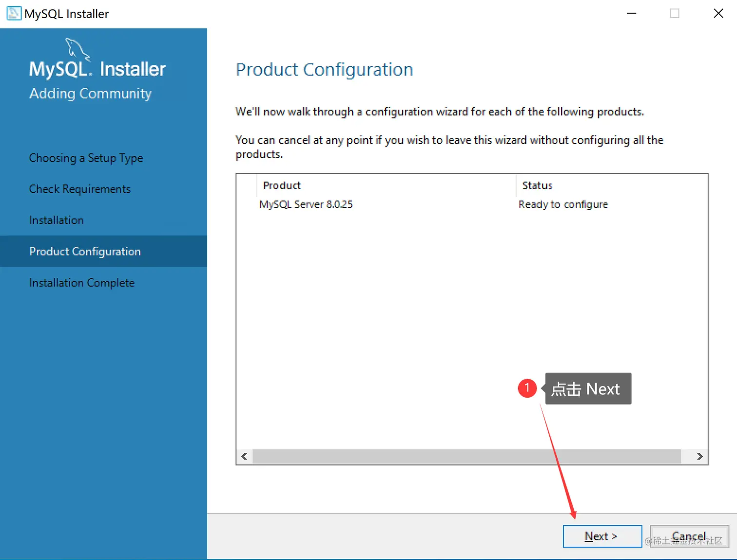Click the MySQL dolphin logo

tap(78, 49)
